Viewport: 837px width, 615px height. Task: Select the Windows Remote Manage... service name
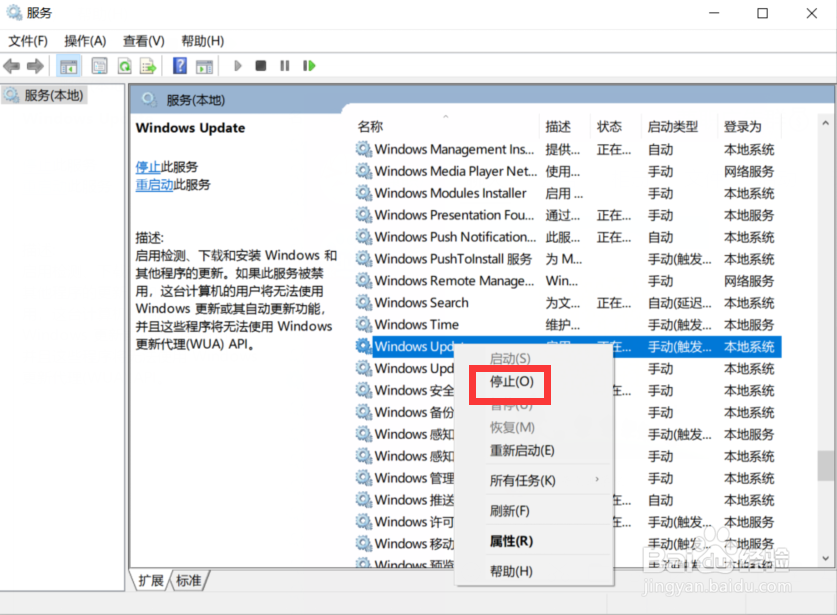[x=454, y=280]
